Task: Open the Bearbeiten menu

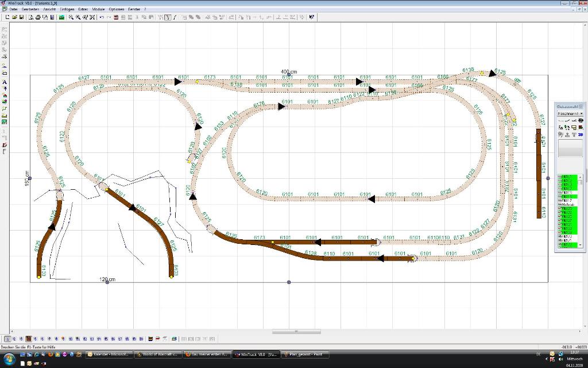Action: (30, 9)
